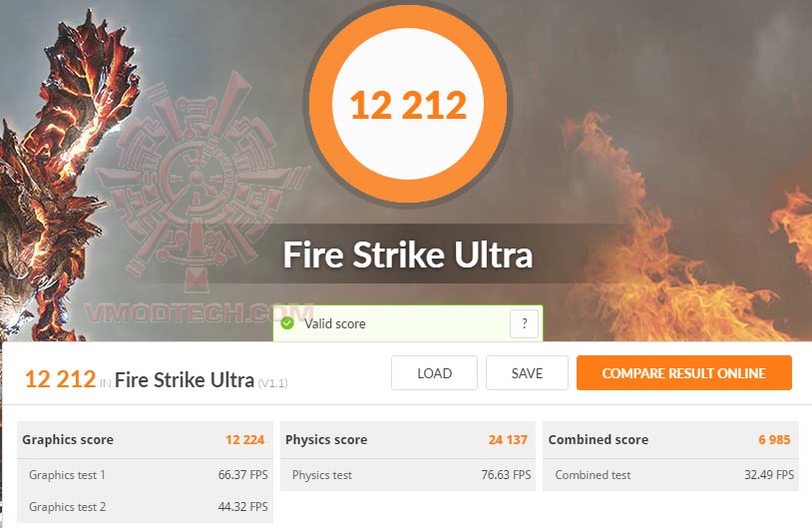The image size is (812, 528).
Task: Click the question mark help button
Action: (524, 323)
